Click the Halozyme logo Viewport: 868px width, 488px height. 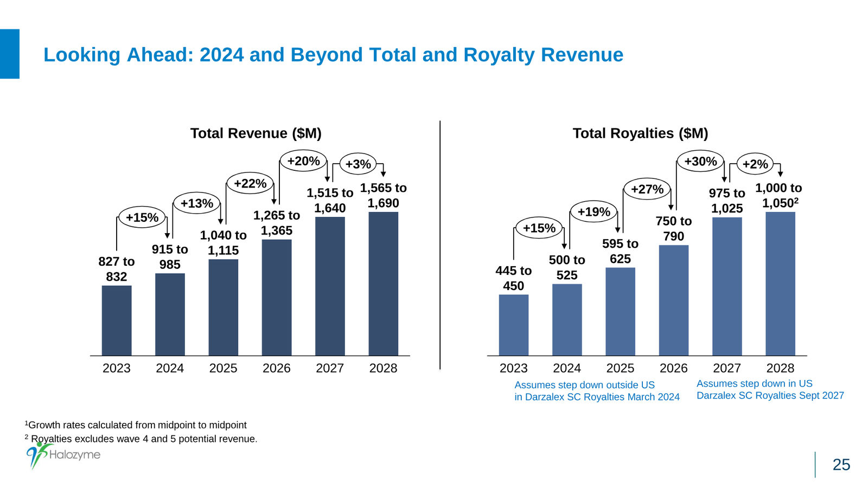(x=63, y=455)
